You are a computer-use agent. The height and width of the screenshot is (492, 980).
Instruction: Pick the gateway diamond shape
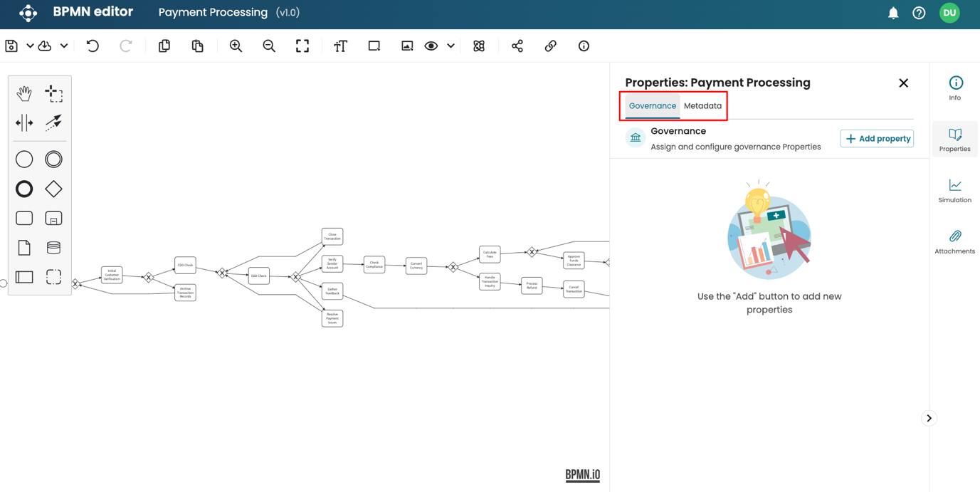coord(53,189)
